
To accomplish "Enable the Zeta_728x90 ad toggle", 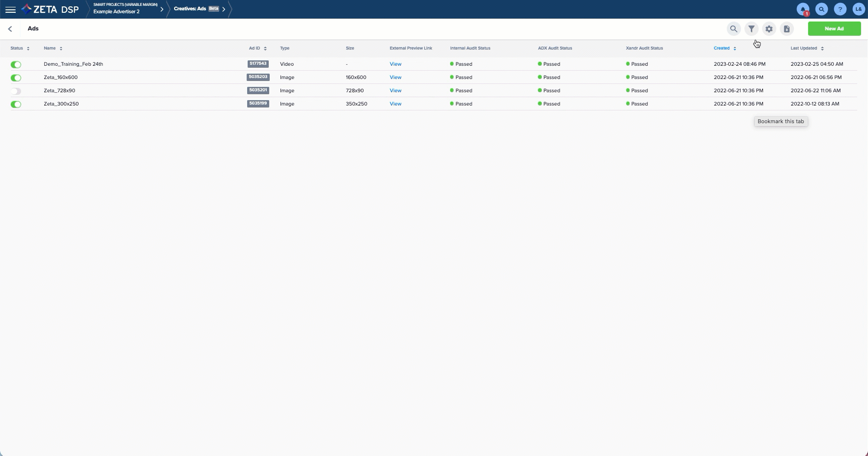I will [x=16, y=91].
